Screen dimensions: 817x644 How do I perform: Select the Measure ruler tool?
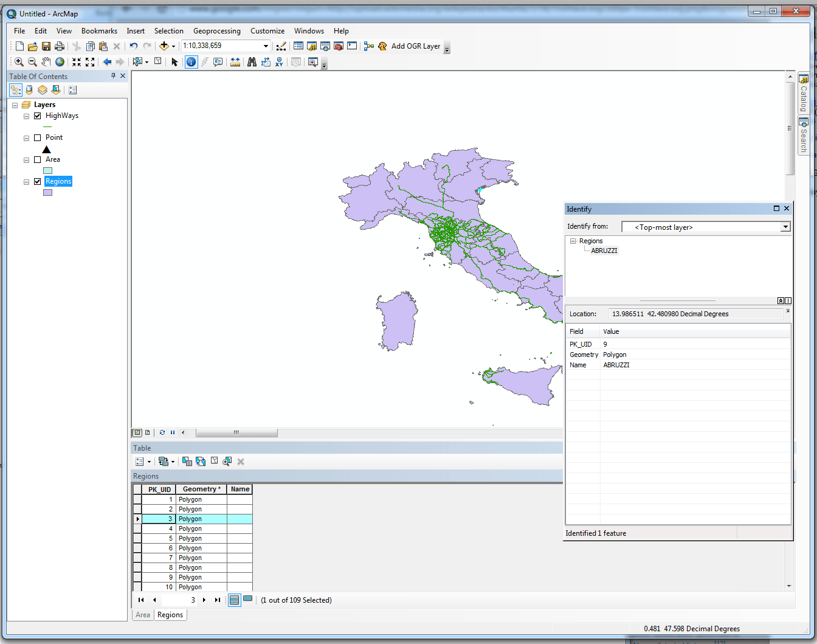[235, 62]
